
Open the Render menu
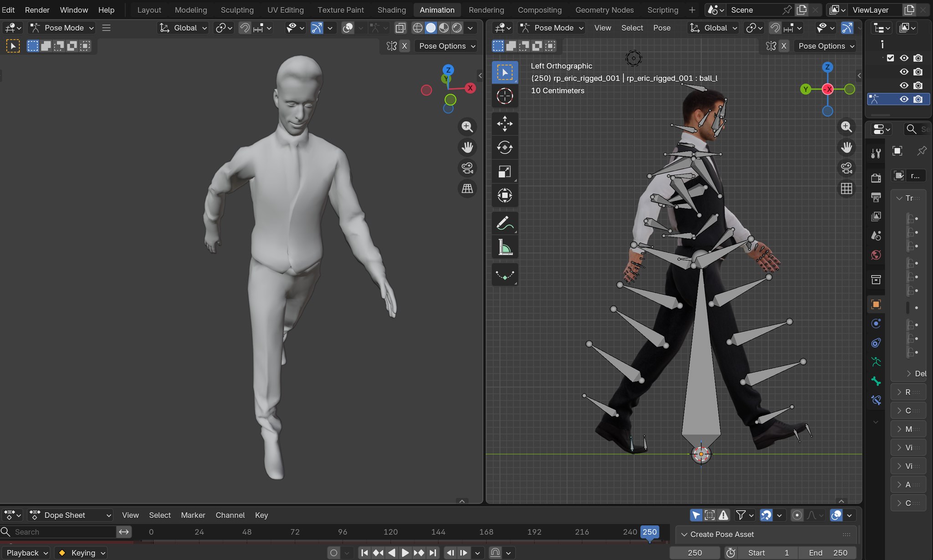click(x=37, y=10)
